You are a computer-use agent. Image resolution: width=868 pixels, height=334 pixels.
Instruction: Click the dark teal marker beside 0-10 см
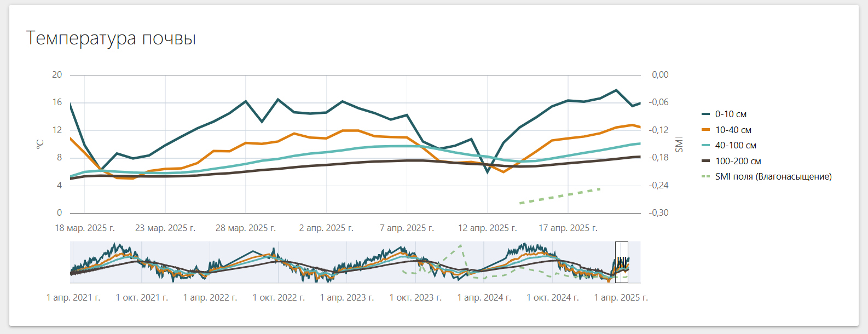[x=705, y=114]
